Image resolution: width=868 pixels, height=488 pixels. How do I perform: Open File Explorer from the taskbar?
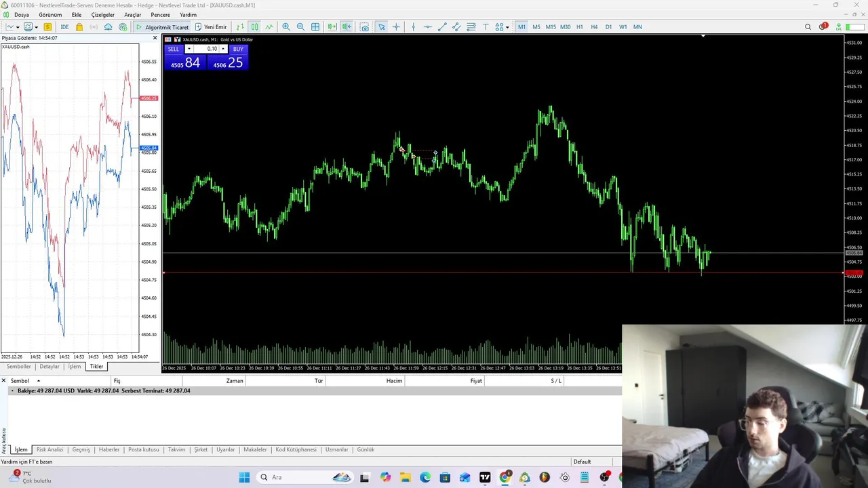point(405,477)
